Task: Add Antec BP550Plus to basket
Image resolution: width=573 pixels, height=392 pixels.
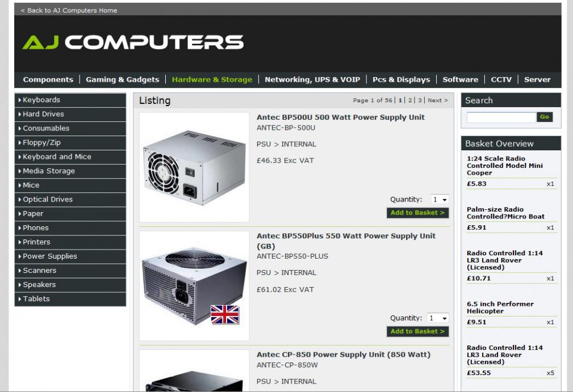Action: click(x=418, y=331)
